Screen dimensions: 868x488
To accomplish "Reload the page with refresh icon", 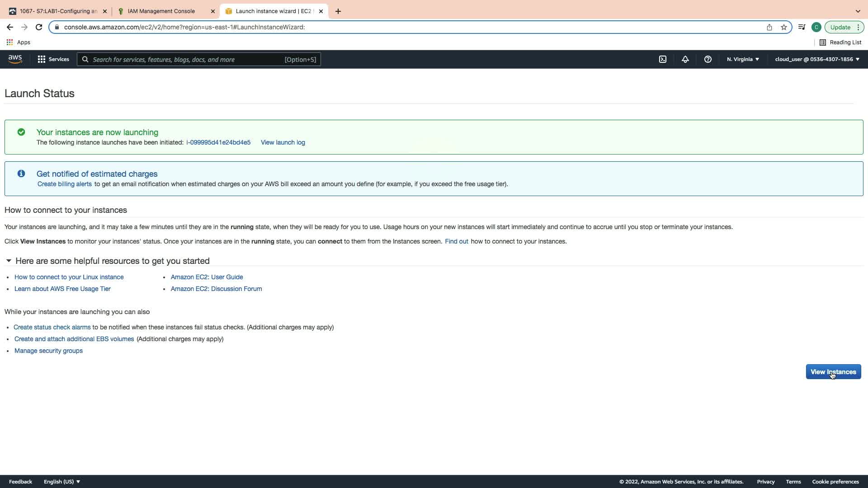I will pos(39,27).
